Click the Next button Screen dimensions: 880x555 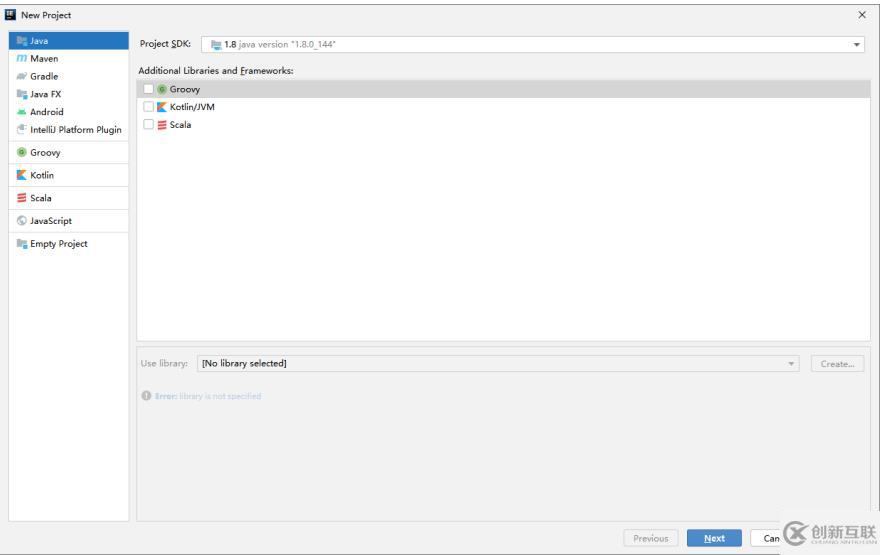(x=714, y=538)
